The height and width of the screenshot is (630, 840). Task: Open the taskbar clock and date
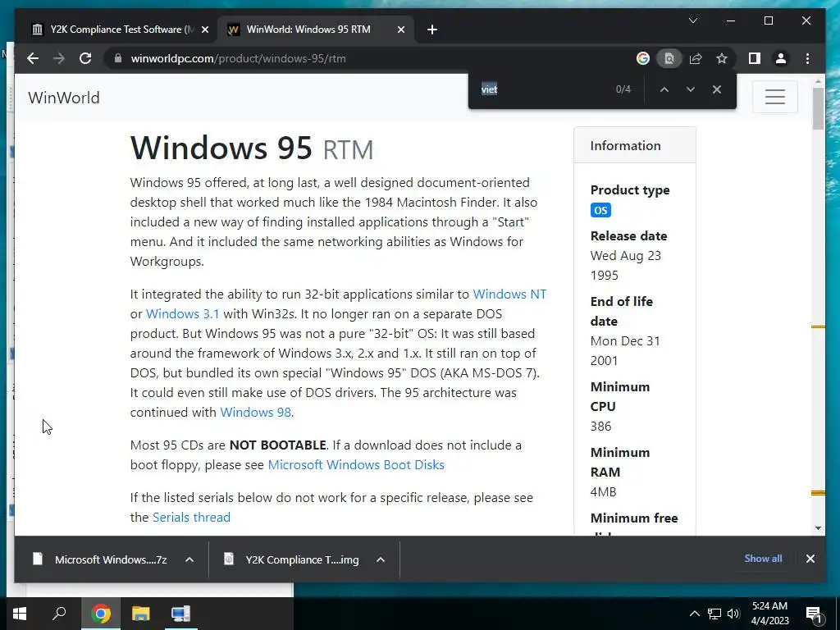click(x=769, y=614)
